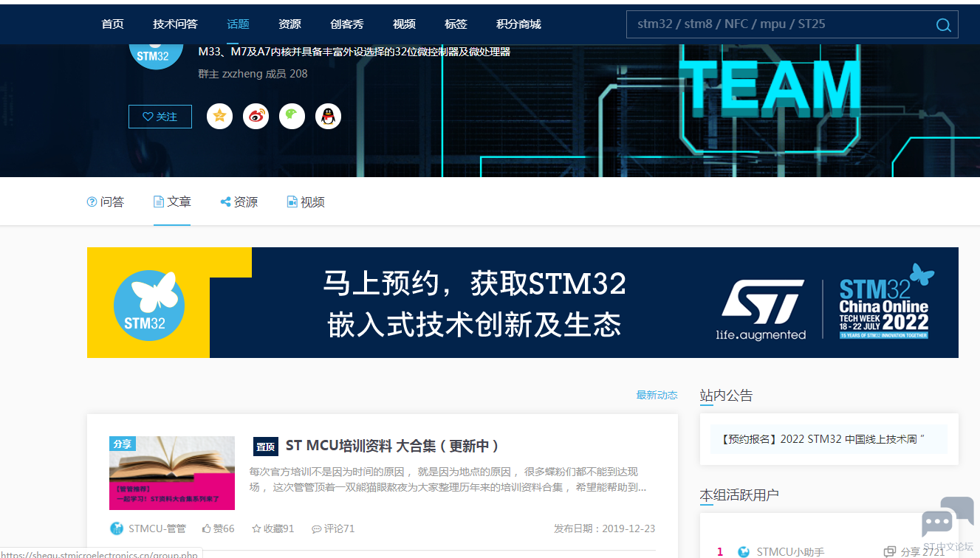Switch to the 资源 group tab

pyautogui.click(x=239, y=201)
